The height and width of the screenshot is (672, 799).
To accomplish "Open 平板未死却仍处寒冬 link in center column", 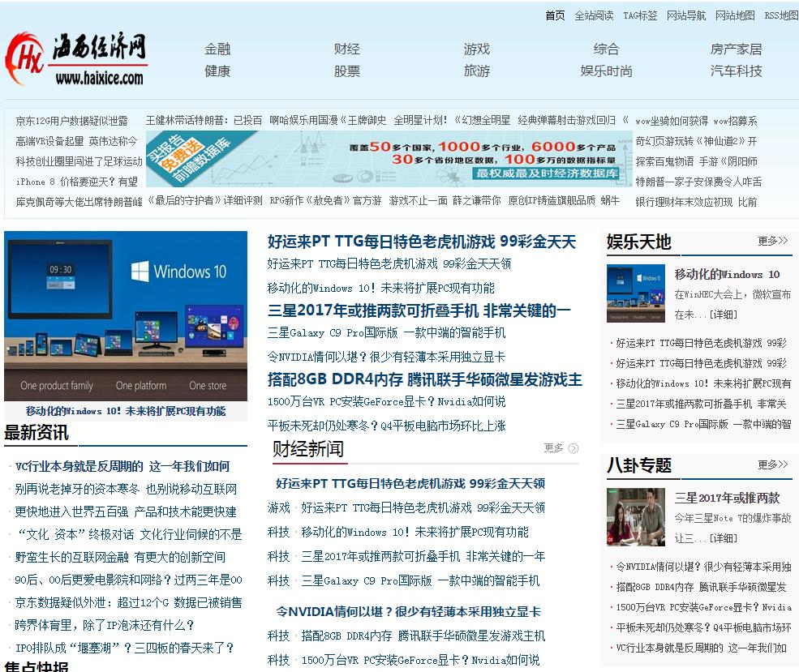I will [x=386, y=426].
